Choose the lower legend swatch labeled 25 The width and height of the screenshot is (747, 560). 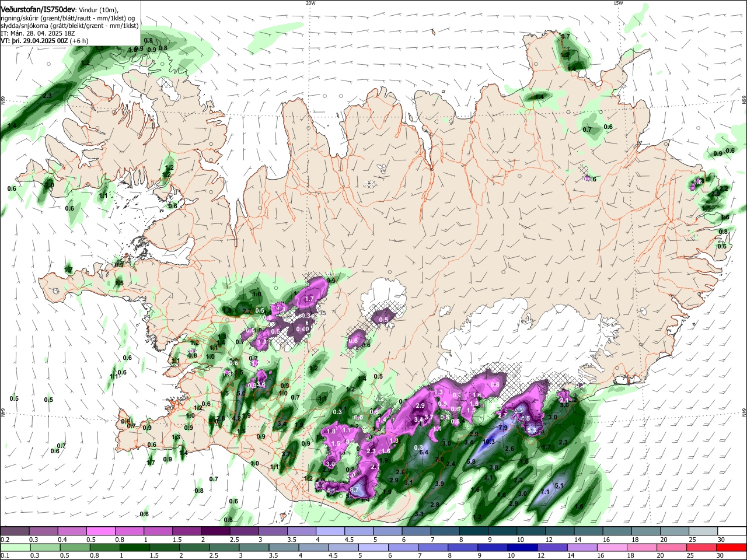[701, 547]
